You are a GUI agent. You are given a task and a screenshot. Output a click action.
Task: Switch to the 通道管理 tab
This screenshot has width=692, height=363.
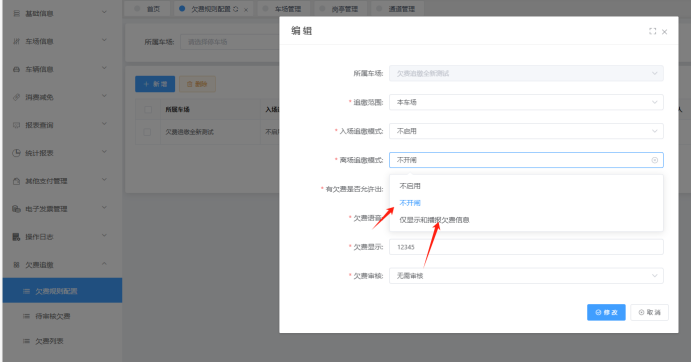click(398, 9)
